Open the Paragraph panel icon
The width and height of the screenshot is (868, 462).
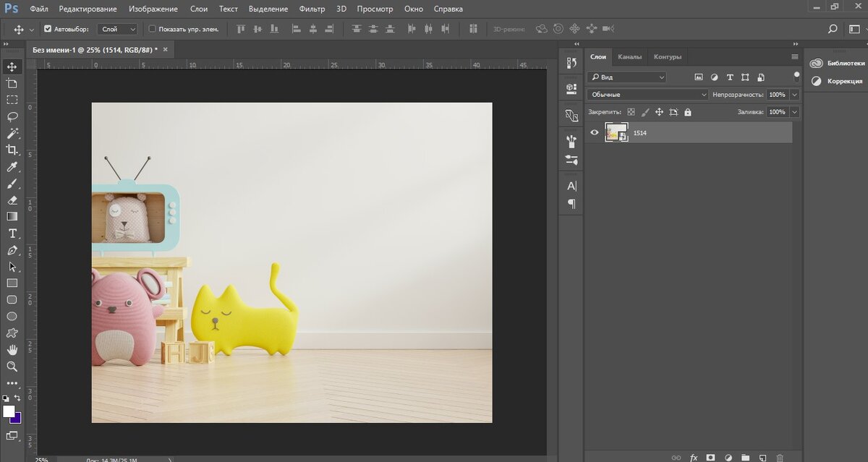(571, 204)
